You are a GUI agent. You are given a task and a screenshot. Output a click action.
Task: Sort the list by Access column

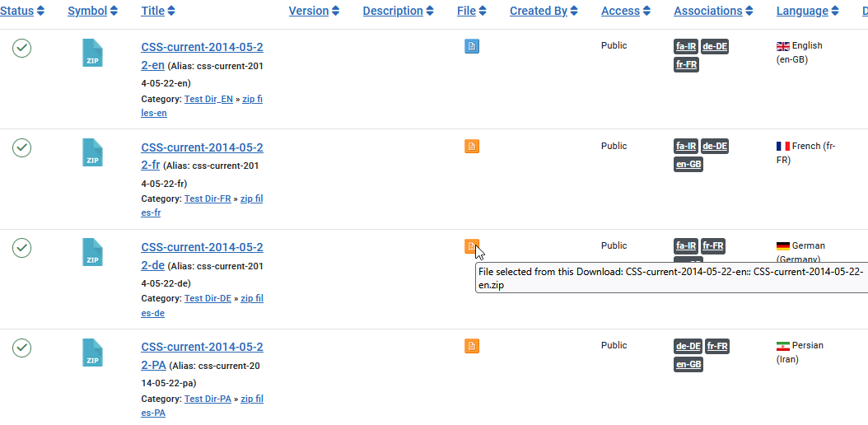coord(626,11)
